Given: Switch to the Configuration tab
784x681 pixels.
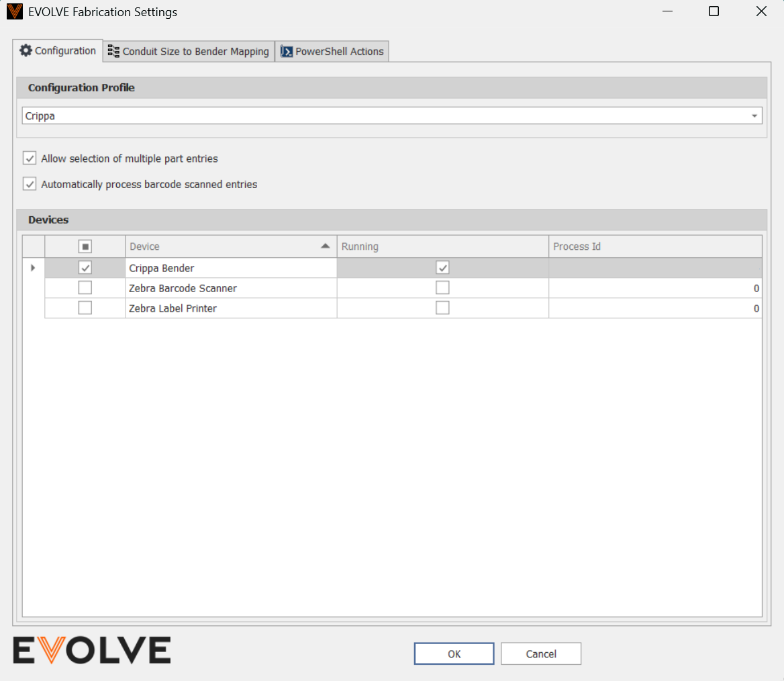Looking at the screenshot, I should click(58, 50).
